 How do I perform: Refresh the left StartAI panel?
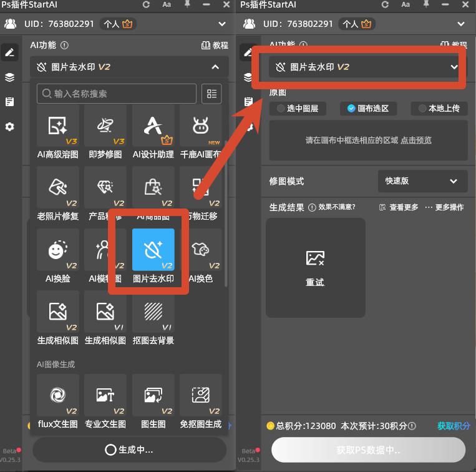(x=146, y=4)
